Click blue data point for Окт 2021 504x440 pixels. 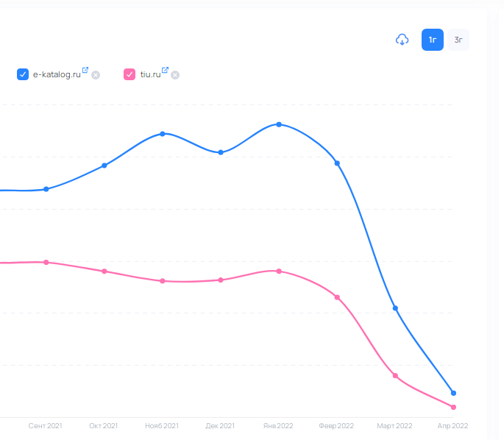click(104, 166)
